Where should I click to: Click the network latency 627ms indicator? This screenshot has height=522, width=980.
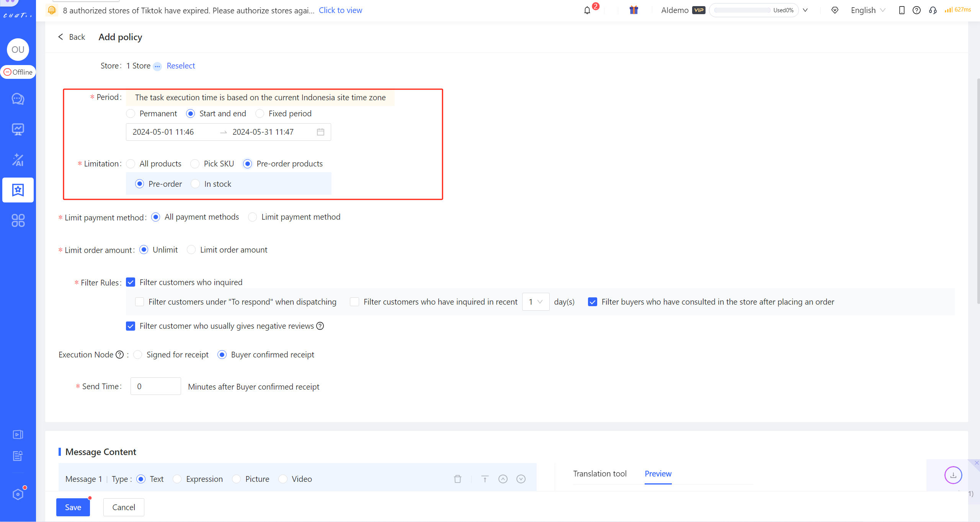pos(958,10)
